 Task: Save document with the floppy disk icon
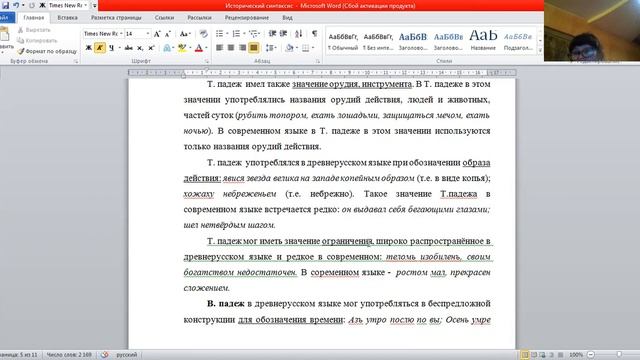tap(5, 5)
